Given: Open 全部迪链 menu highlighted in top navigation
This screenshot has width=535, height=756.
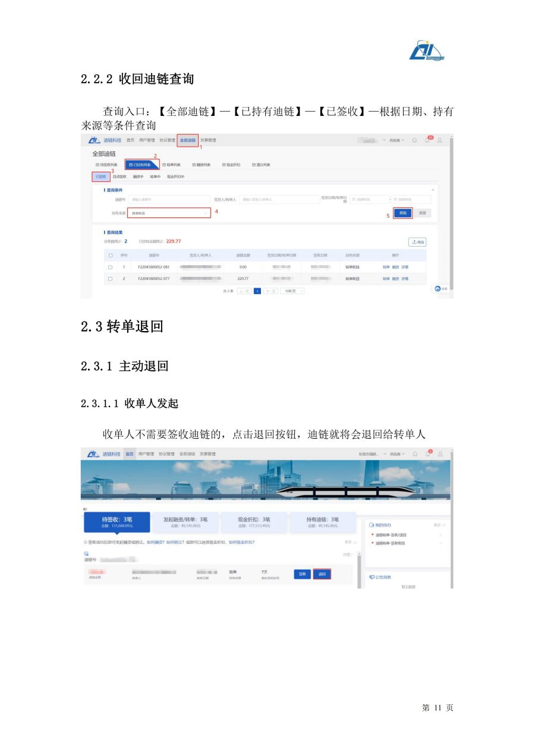Looking at the screenshot, I should pyautogui.click(x=187, y=140).
